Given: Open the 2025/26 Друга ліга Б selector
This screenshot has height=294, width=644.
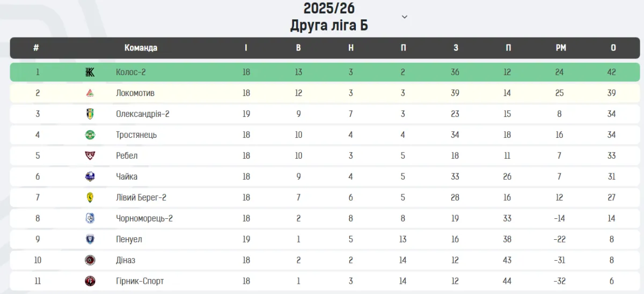Looking at the screenshot, I should [329, 17].
